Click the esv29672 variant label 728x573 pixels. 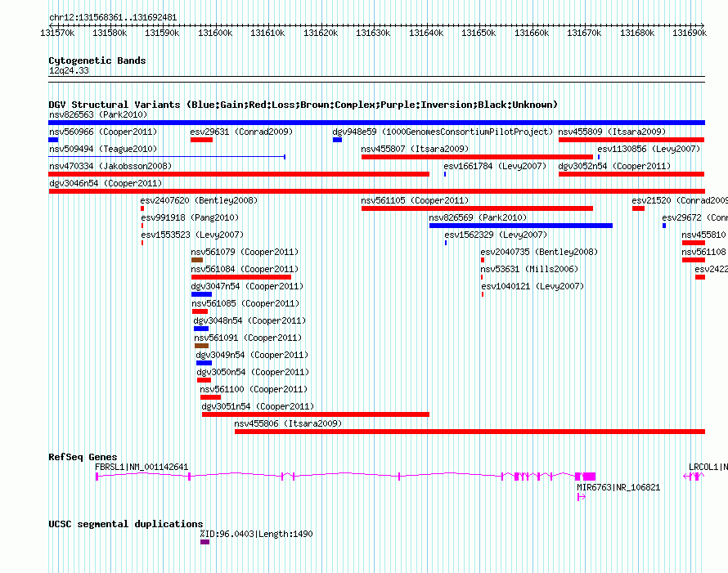pos(694,217)
